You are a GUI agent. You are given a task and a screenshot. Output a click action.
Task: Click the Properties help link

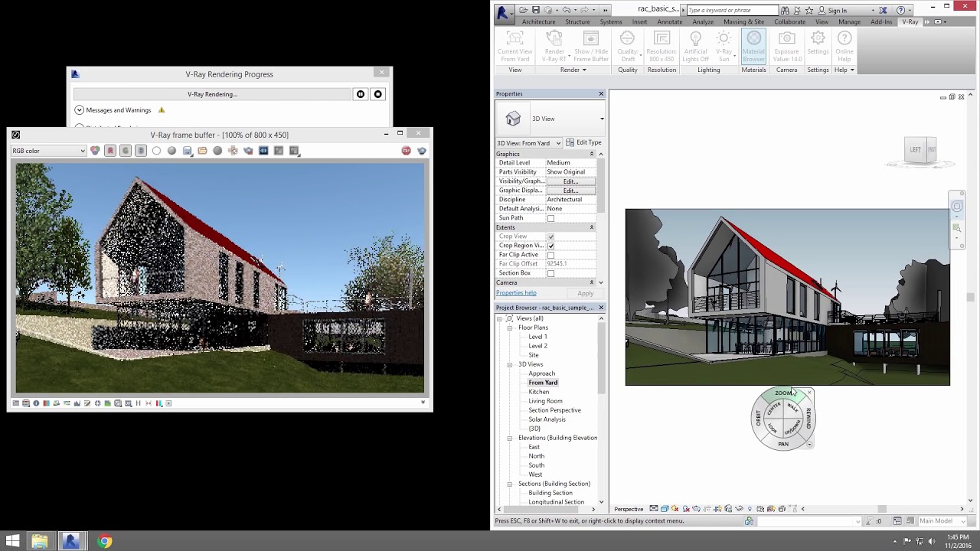point(516,293)
